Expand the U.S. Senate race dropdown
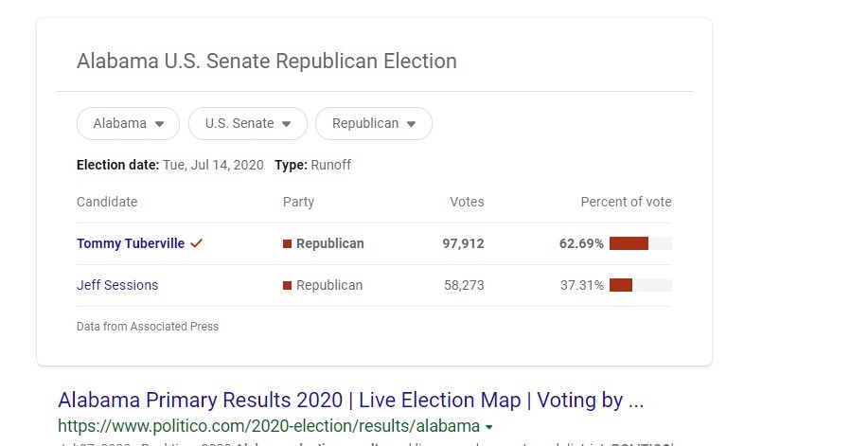 coord(247,123)
